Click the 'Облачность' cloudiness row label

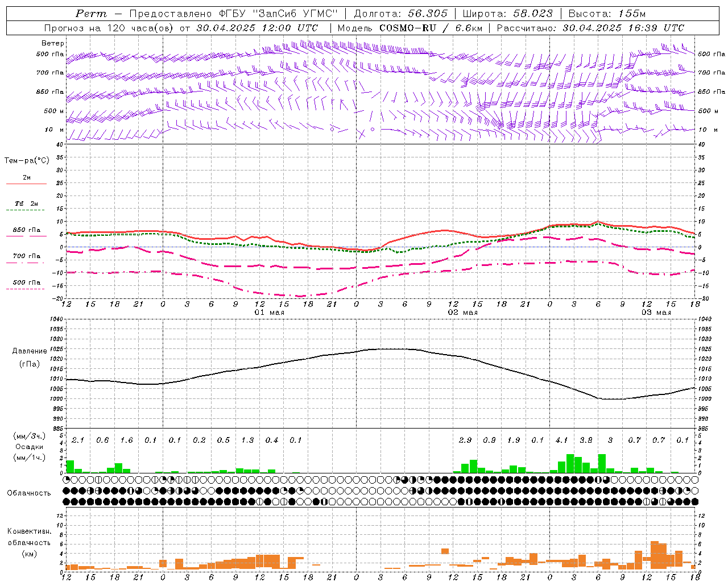28,493
